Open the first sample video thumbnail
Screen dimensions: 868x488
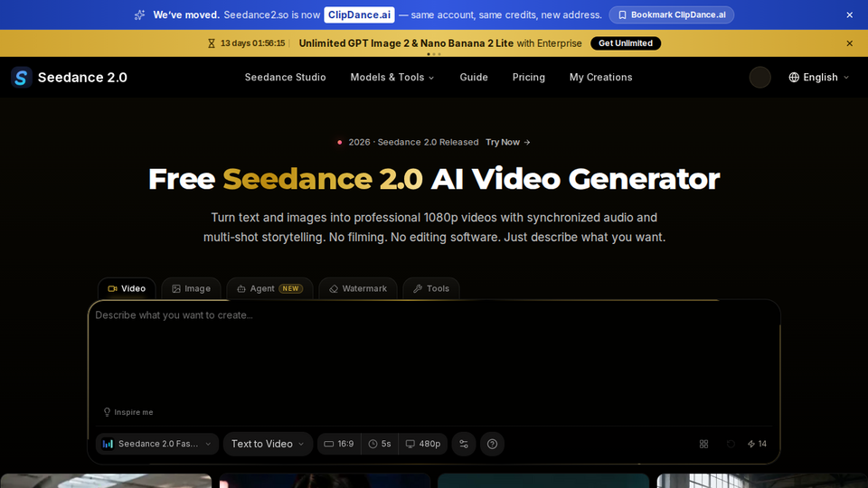106,481
